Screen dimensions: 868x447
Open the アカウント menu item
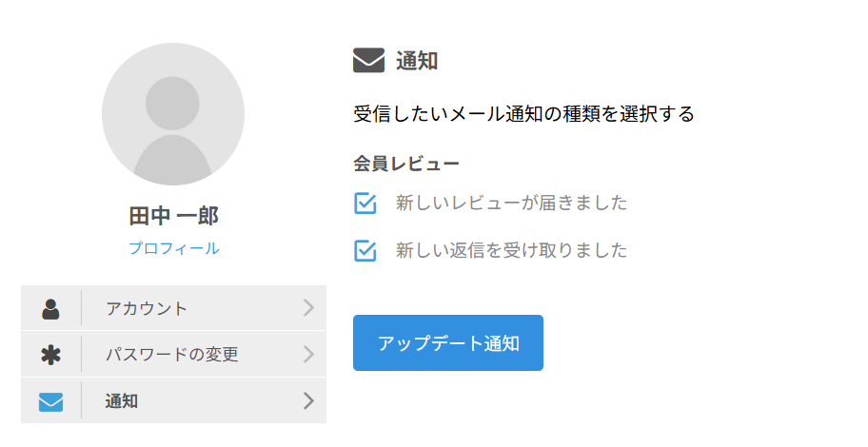147,308
